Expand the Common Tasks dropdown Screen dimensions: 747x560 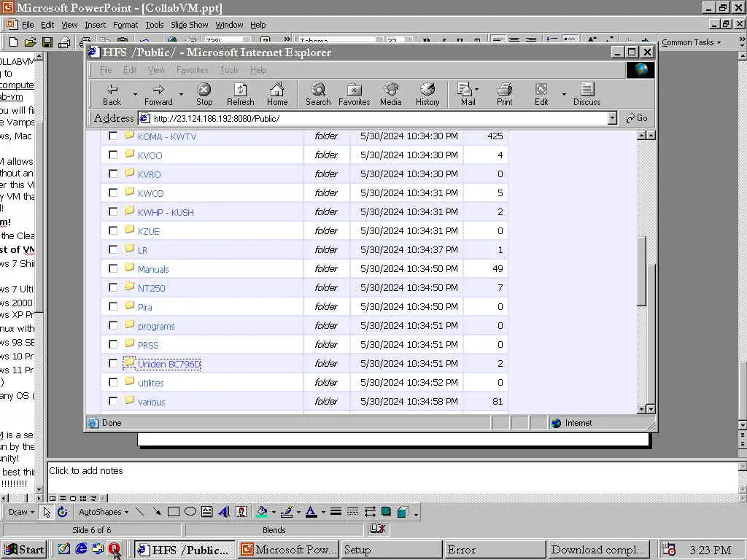click(691, 42)
